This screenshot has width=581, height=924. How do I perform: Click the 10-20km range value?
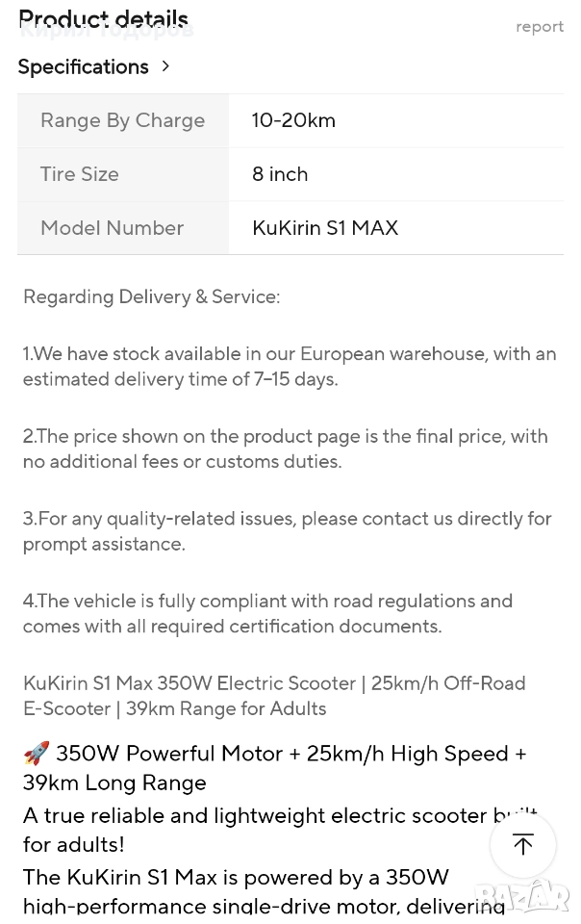click(x=293, y=120)
